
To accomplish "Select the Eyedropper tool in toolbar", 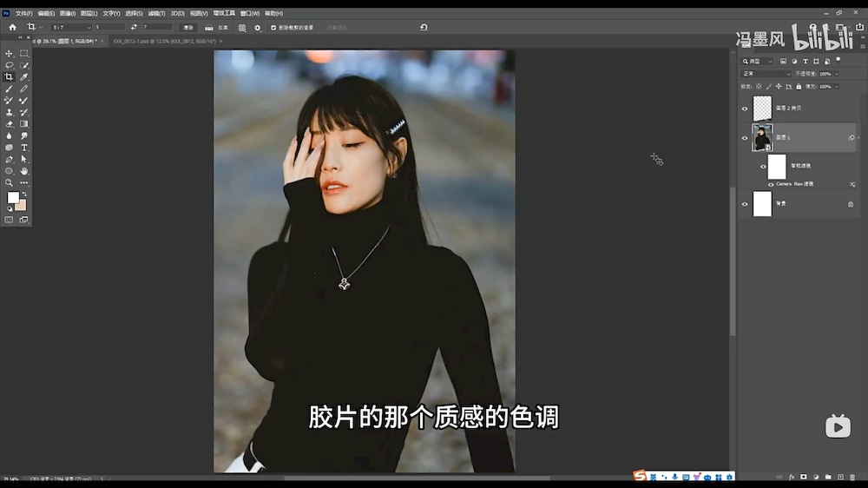I will (24, 77).
